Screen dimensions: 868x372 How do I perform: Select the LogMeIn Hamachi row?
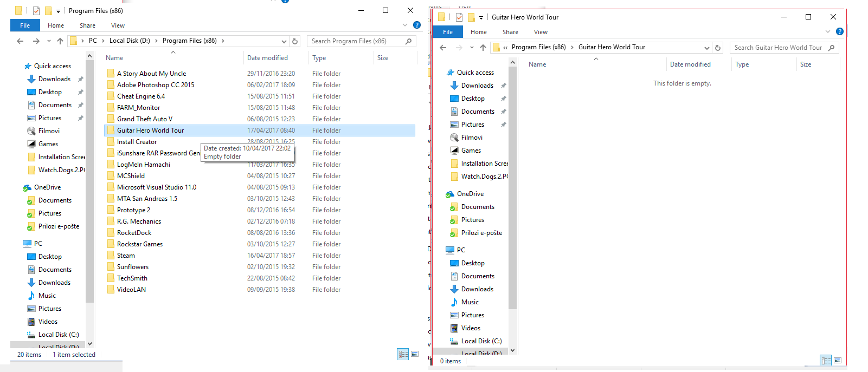[x=259, y=165]
